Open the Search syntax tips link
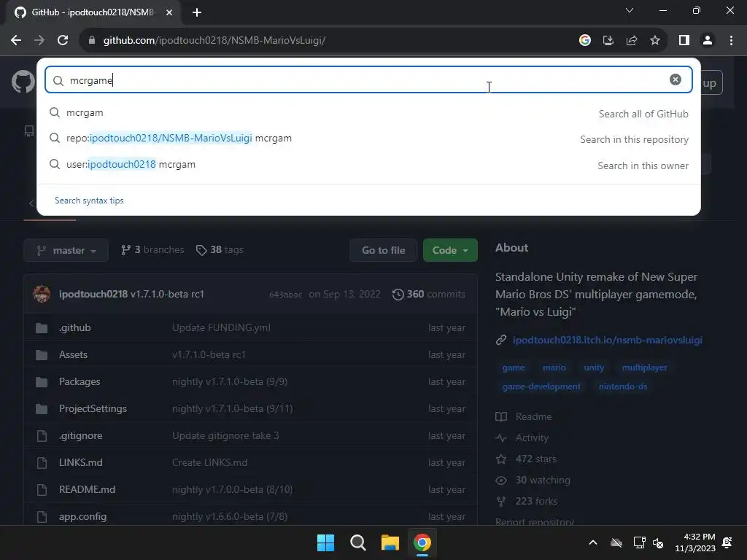 89,201
